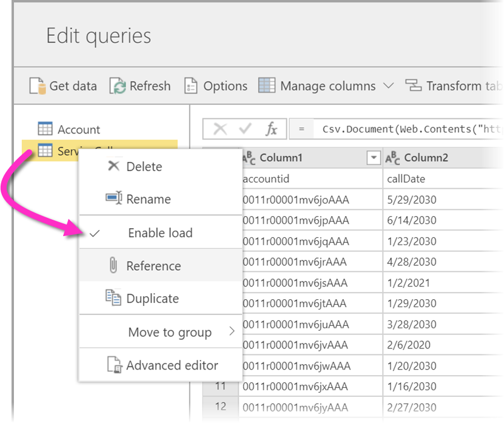This screenshot has height=423, width=504.
Task: Click the Column2 column header
Action: tap(426, 158)
